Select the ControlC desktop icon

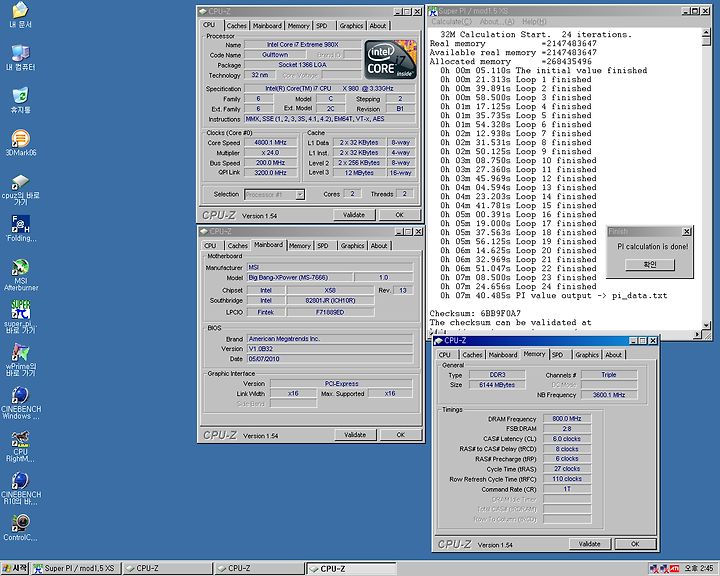click(x=21, y=527)
